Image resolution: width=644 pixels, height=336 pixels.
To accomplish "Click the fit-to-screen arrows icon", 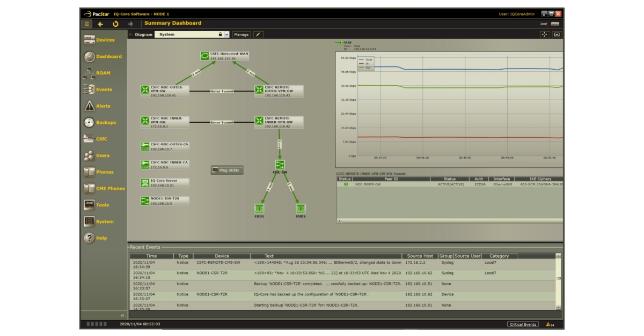I will [544, 34].
